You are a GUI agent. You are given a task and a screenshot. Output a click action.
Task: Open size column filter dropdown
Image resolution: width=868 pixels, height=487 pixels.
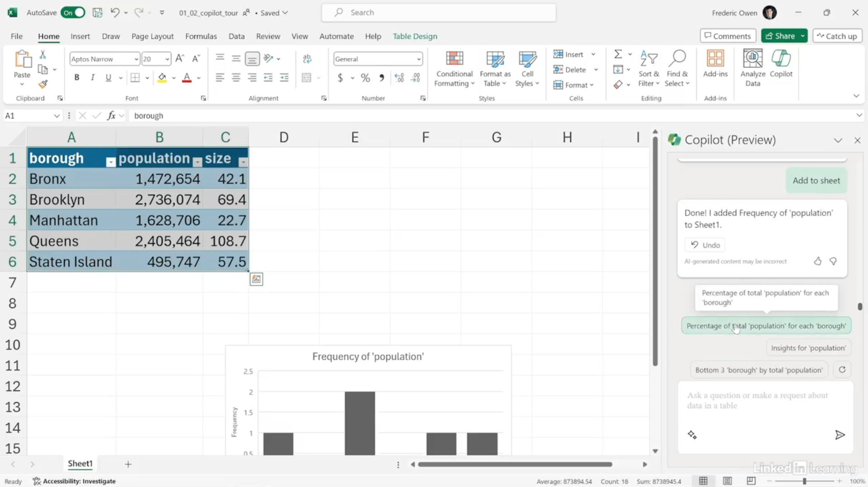coord(243,162)
